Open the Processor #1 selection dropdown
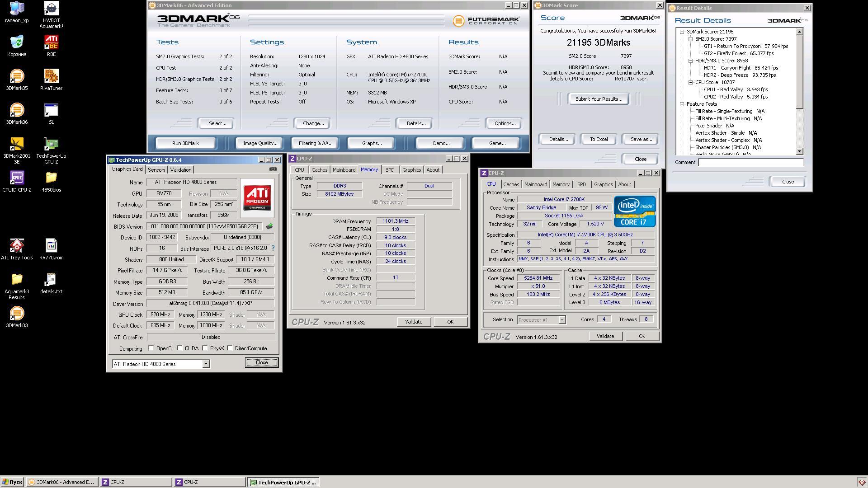 click(562, 320)
